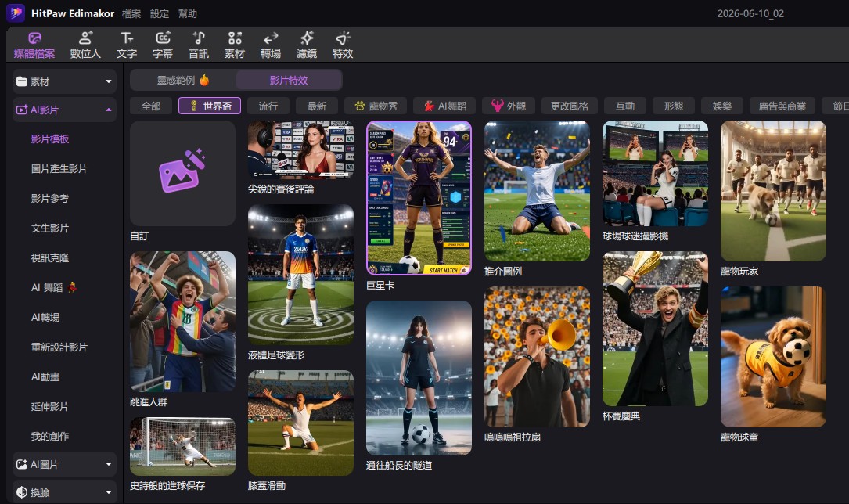Screen dimensions: 849x504
Task: Select the 跳進人群 template thumbnail
Action: (182, 322)
